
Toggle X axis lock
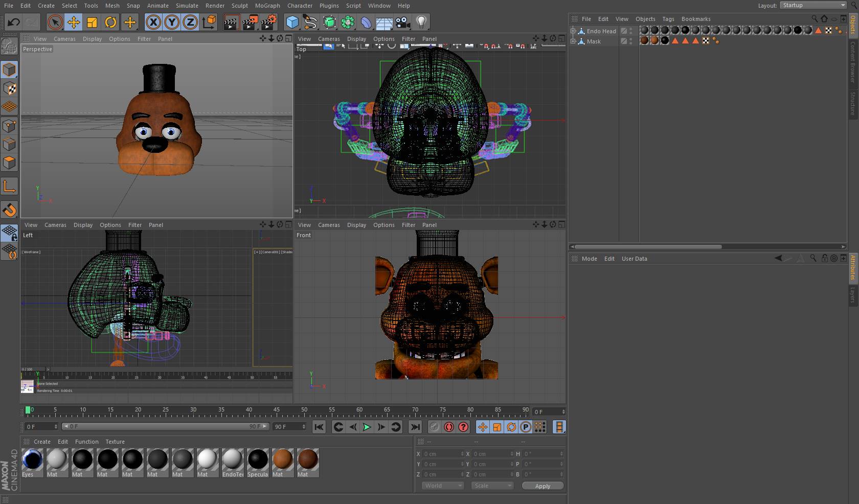[x=153, y=22]
